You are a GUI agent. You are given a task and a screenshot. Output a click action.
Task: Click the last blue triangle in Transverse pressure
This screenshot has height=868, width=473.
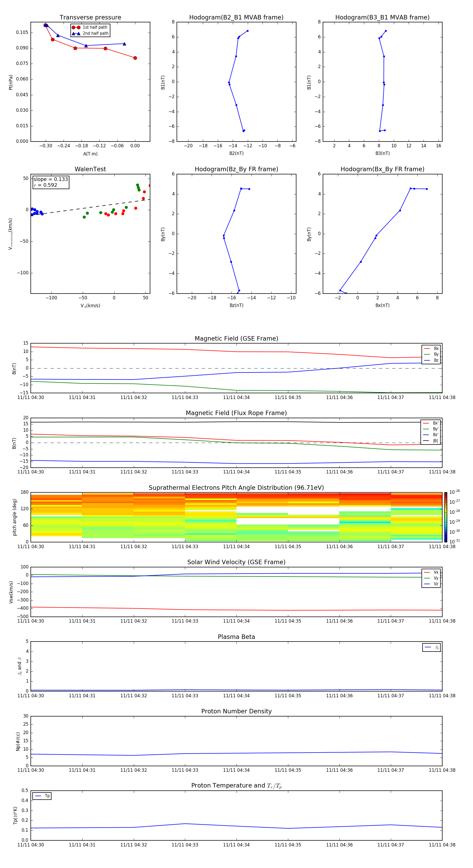[x=124, y=44]
